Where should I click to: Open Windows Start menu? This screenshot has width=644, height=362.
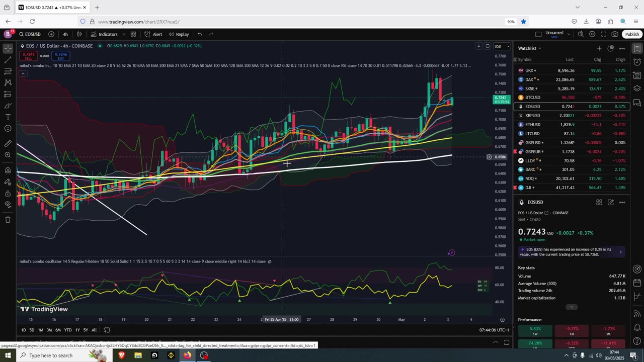point(8,355)
